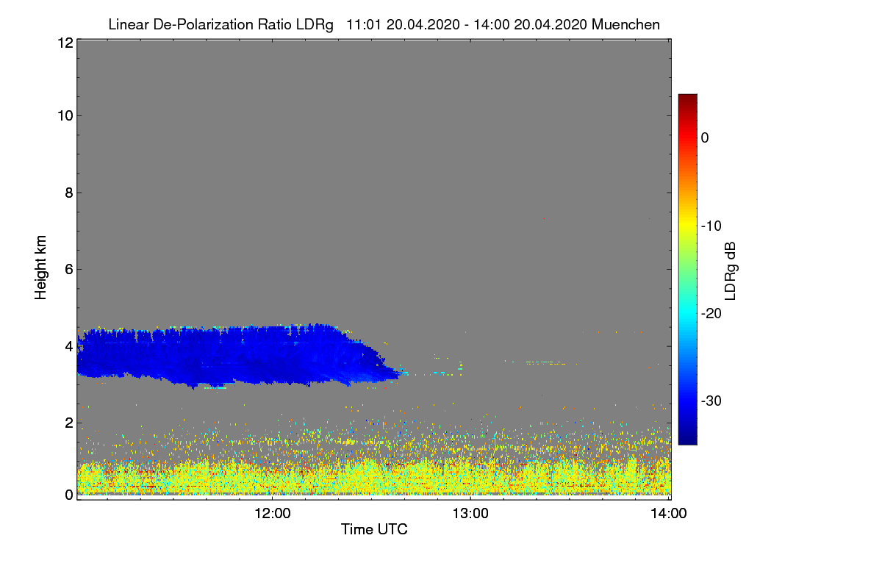Click the 8 km height tick label
The image size is (882, 588).
[68, 193]
